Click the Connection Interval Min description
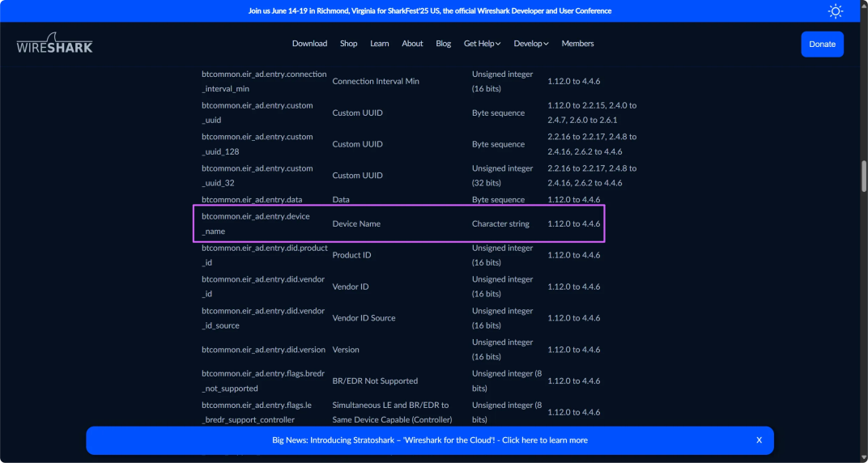 point(376,81)
